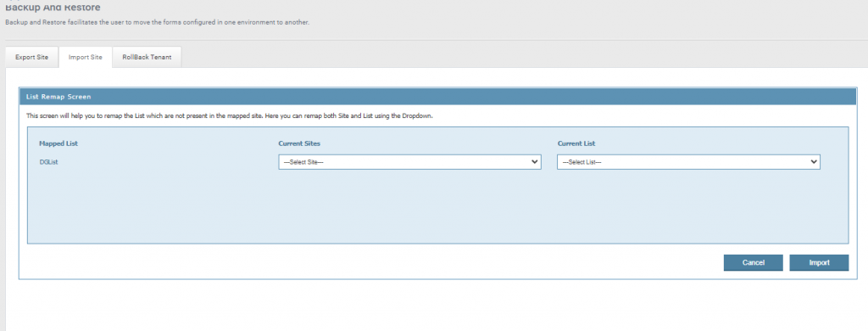Open the Current Sites dropdown
This screenshot has width=868, height=331.
409,162
